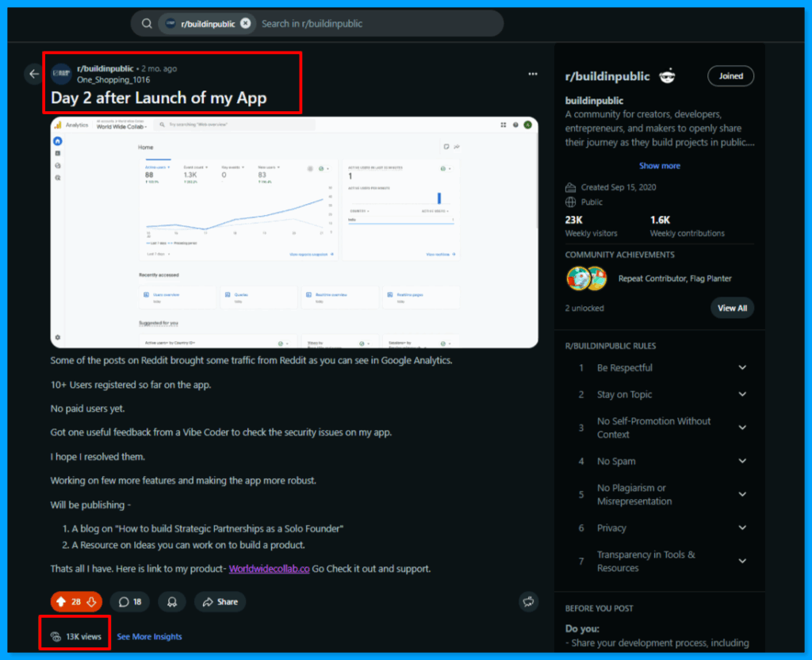Click the View All achievements button
This screenshot has width=812, height=660.
point(732,309)
